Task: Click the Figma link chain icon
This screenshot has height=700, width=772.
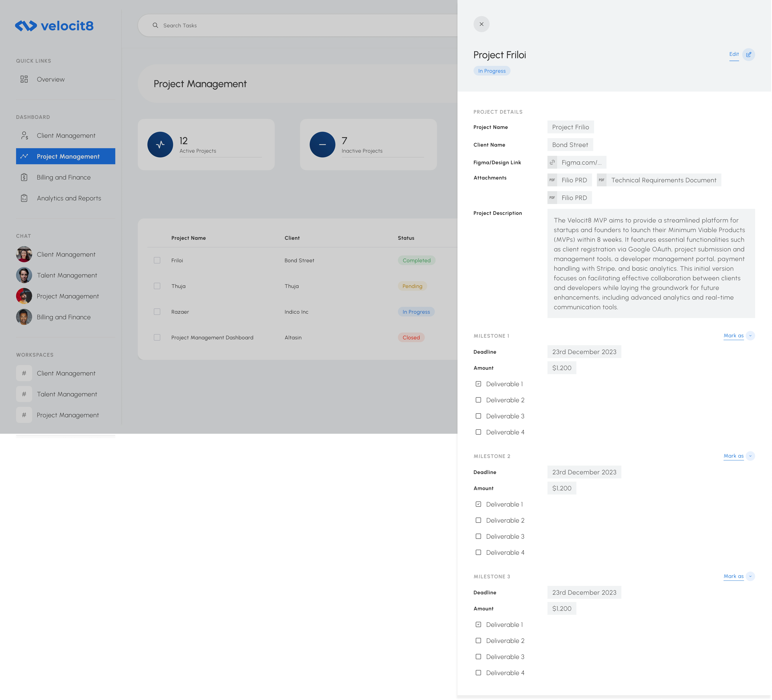Action: pos(552,162)
